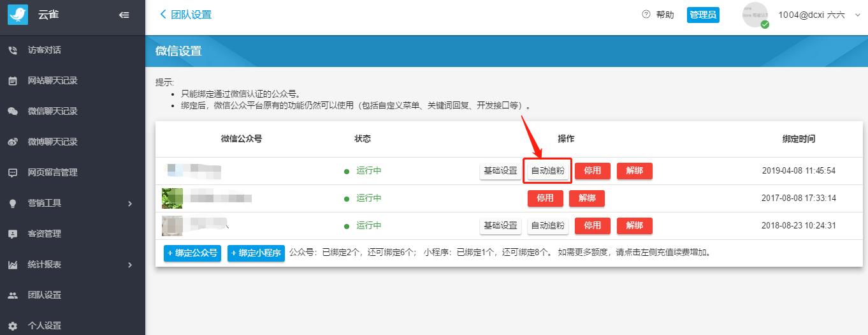Open 网站聊天记录 calendar icon in sidebar
868x335 pixels.
13,81
